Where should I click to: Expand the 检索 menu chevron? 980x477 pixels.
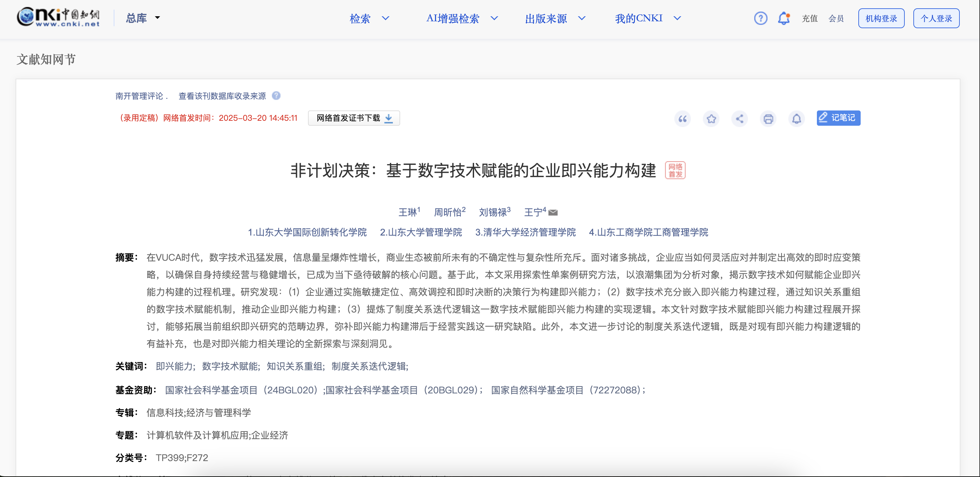pyautogui.click(x=386, y=18)
